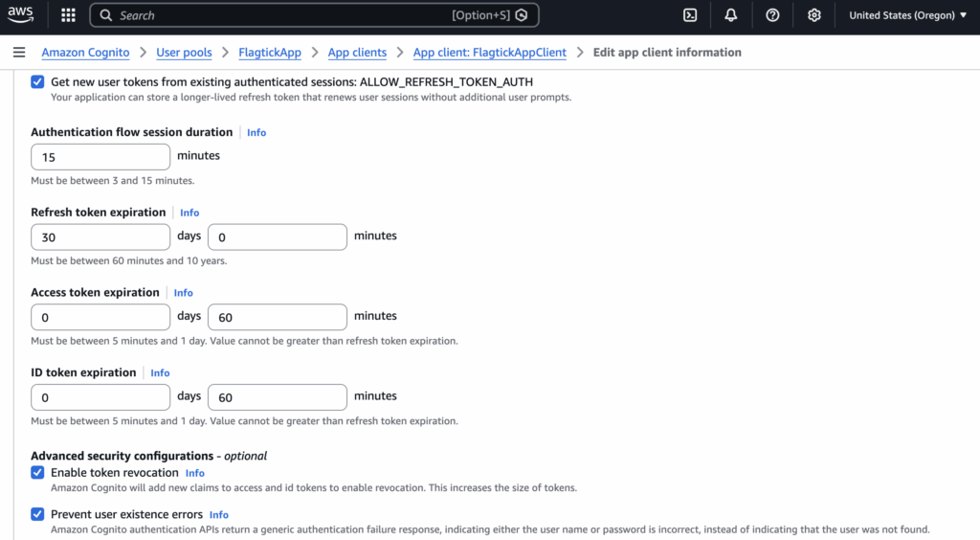Viewport: 980px width, 540px height.
Task: Disable the Enable token revocation checkbox
Action: (x=37, y=472)
